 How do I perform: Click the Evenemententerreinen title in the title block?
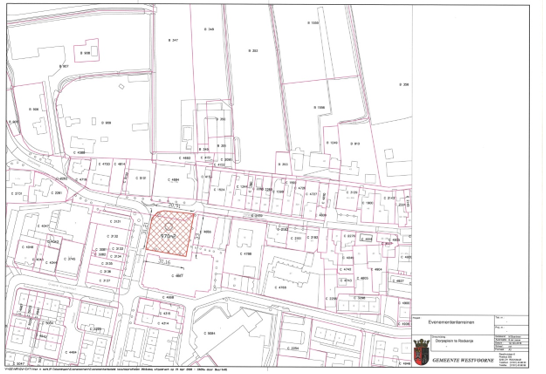(x=451, y=322)
